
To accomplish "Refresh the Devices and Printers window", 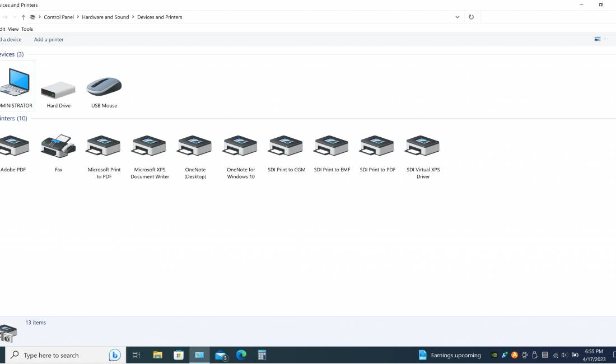I will [x=471, y=17].
